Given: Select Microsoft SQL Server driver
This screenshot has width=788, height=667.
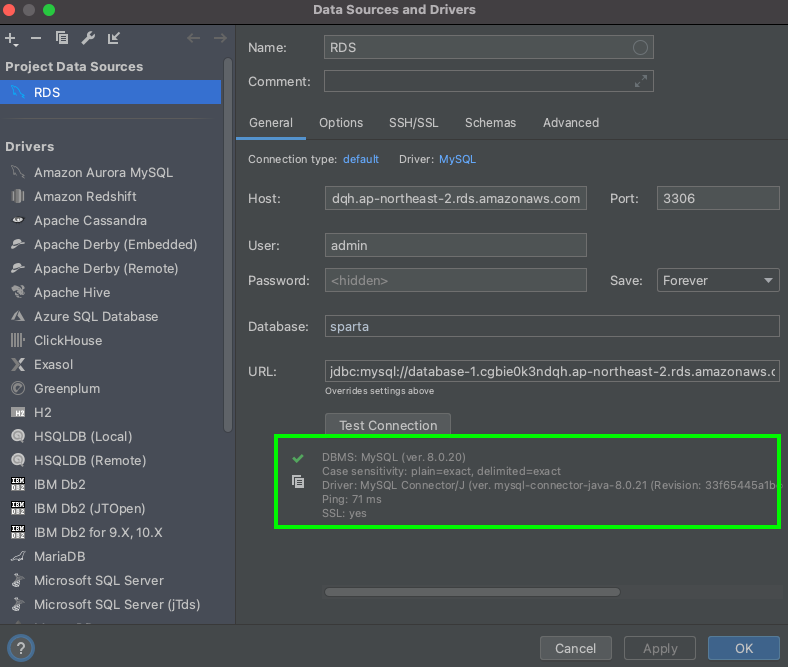Looking at the screenshot, I should point(111,581).
